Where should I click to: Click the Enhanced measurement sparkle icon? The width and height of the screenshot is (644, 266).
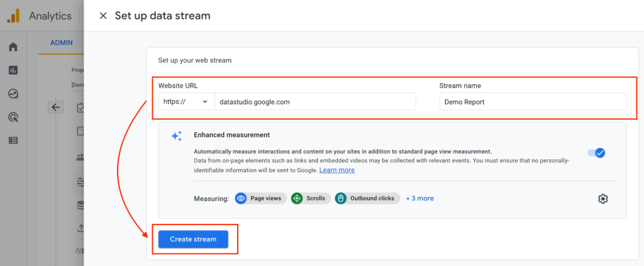(x=177, y=136)
